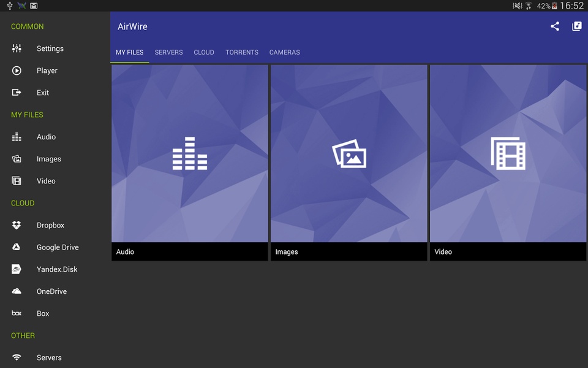This screenshot has width=588, height=368.
Task: Open Google Drive in the sidebar
Action: click(55, 247)
